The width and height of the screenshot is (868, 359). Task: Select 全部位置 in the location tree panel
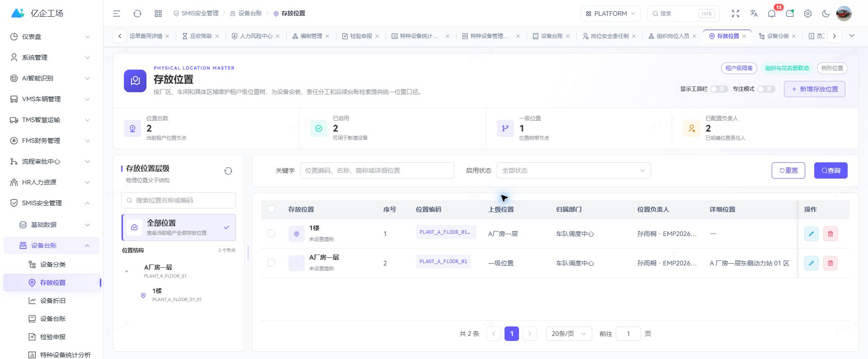[179, 227]
